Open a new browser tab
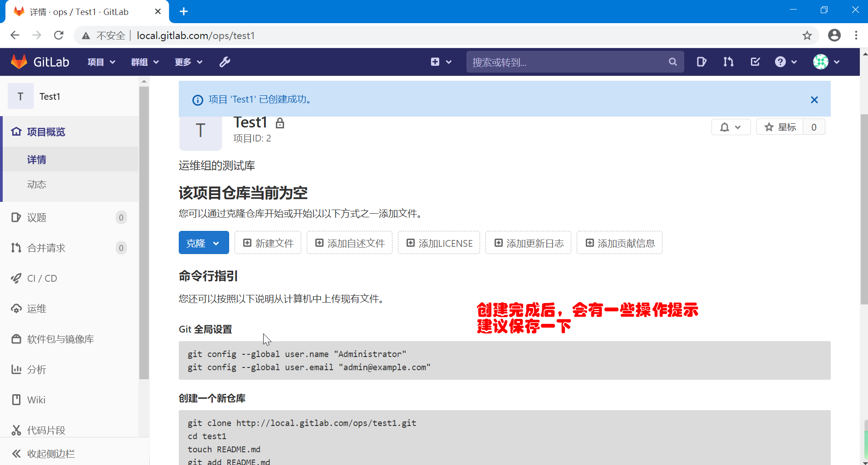Viewport: 868px width, 465px height. [184, 11]
